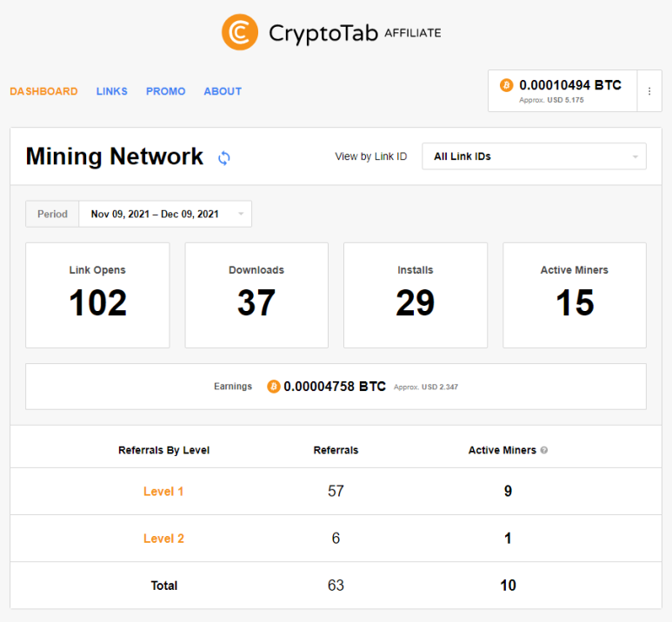672x622 pixels.
Task: Select the Link Opens 102 card
Action: click(97, 295)
